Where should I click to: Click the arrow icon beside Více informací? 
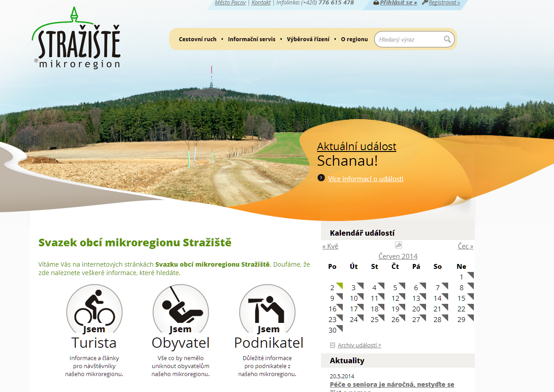tap(321, 178)
